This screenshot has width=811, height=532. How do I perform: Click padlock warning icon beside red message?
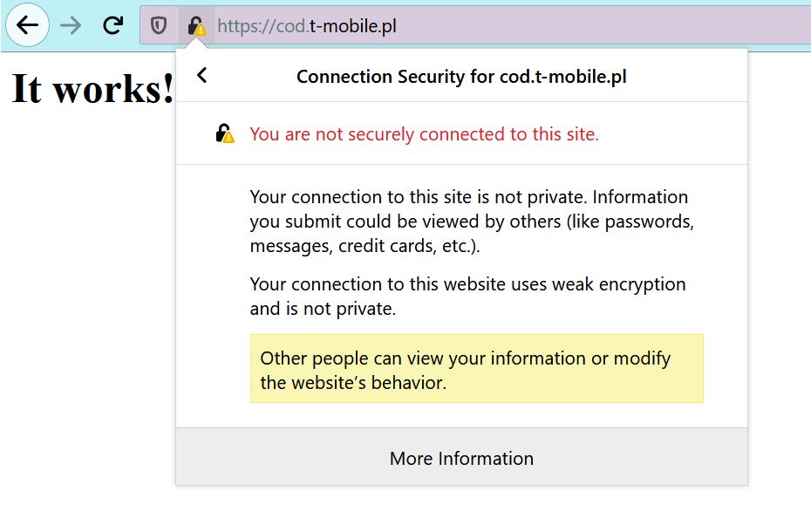pos(225,134)
